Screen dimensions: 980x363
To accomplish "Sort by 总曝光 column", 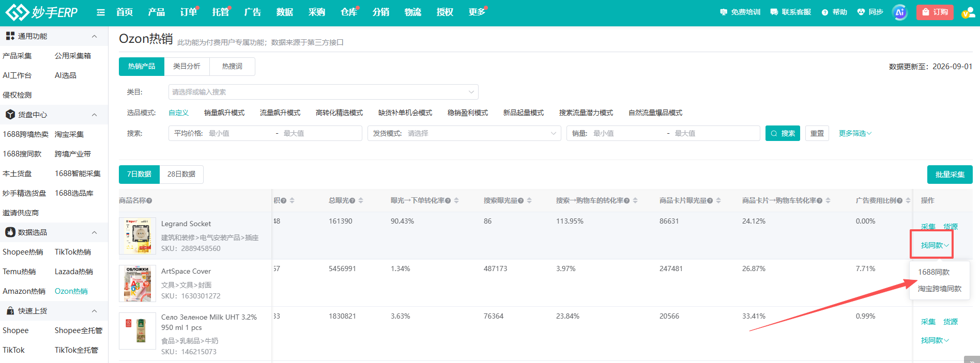I will pyautogui.click(x=361, y=200).
